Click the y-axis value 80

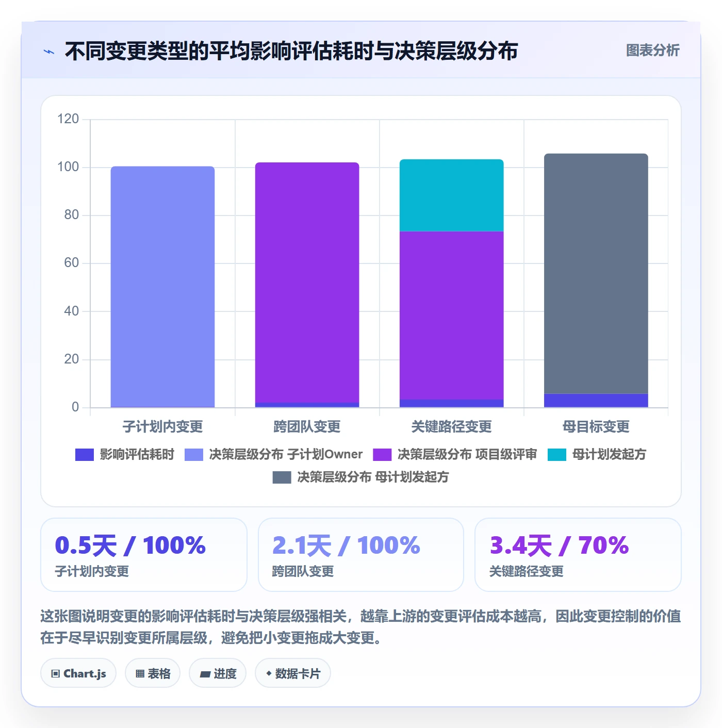[72, 215]
